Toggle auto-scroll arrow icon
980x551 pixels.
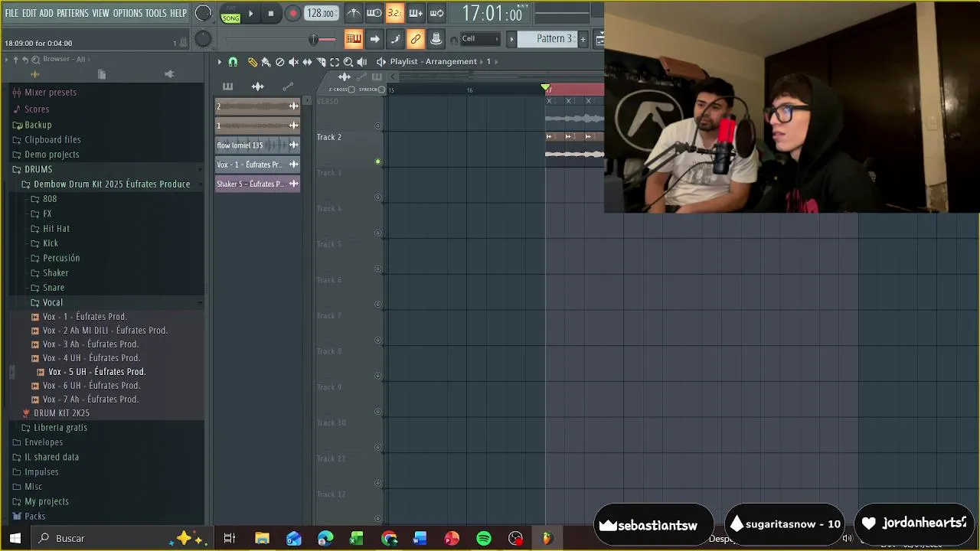374,39
